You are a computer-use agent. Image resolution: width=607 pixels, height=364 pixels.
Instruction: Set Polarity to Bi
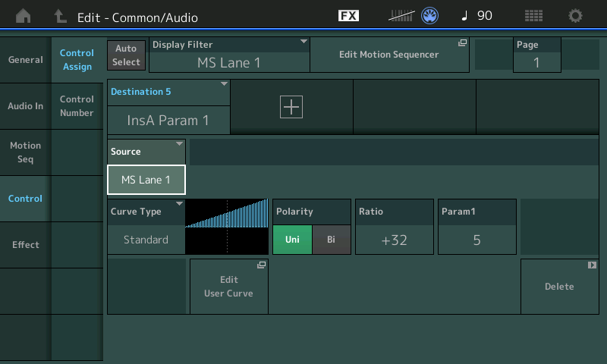332,240
